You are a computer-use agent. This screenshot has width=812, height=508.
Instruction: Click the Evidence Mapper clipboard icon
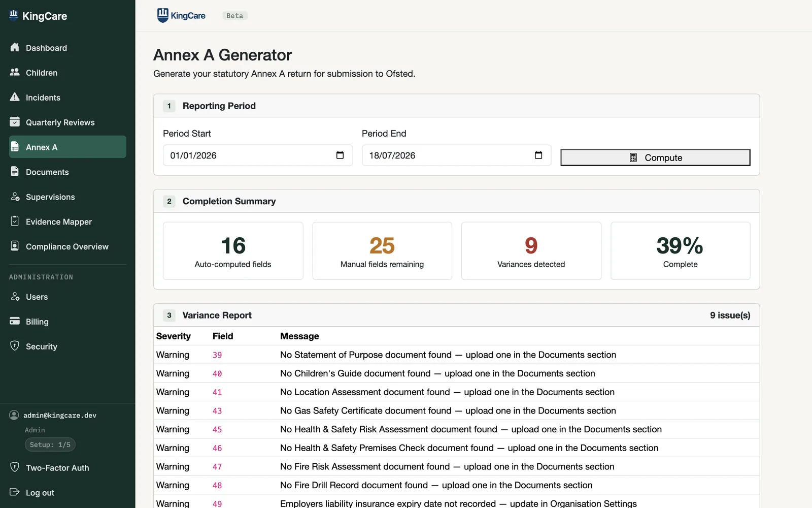coord(15,221)
